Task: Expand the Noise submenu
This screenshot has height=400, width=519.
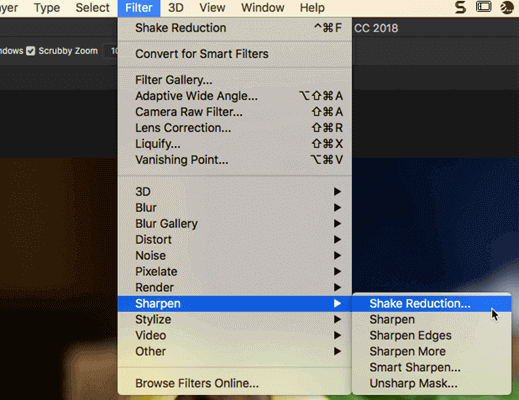Action: point(235,256)
